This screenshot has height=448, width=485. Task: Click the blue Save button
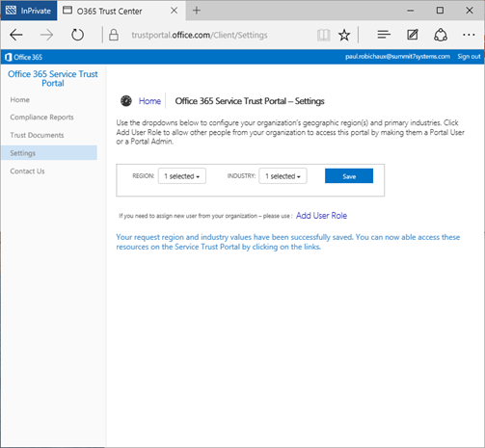pos(349,176)
